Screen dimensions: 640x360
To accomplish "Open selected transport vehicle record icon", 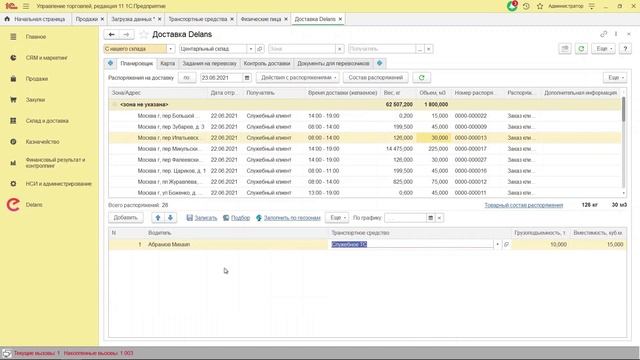I will coord(506,244).
